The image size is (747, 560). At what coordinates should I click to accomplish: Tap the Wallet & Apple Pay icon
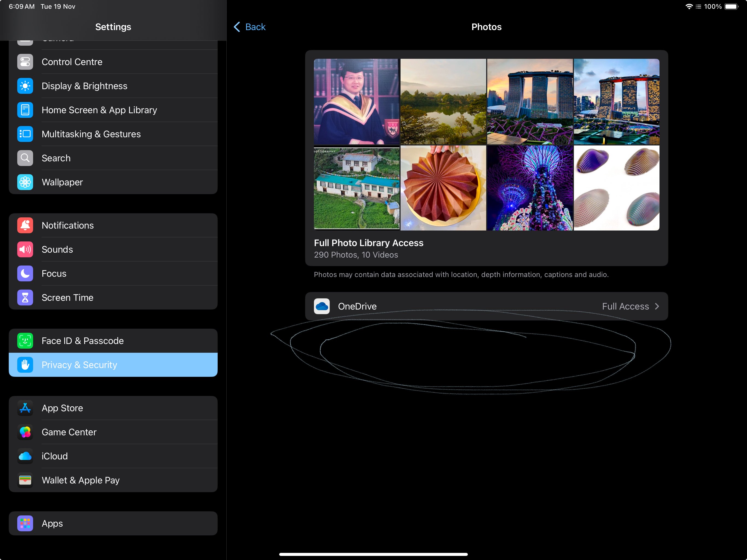(x=25, y=480)
